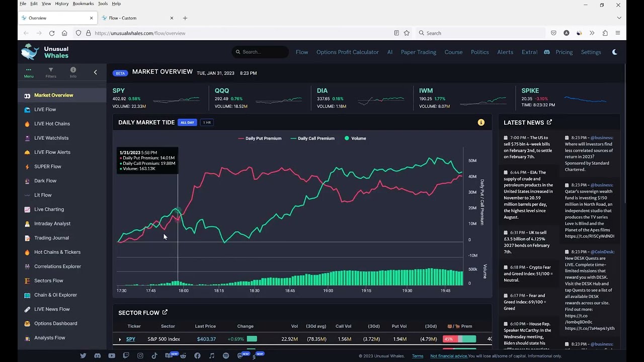Open the Bookmarks menu
The image size is (644, 362).
(x=83, y=4)
